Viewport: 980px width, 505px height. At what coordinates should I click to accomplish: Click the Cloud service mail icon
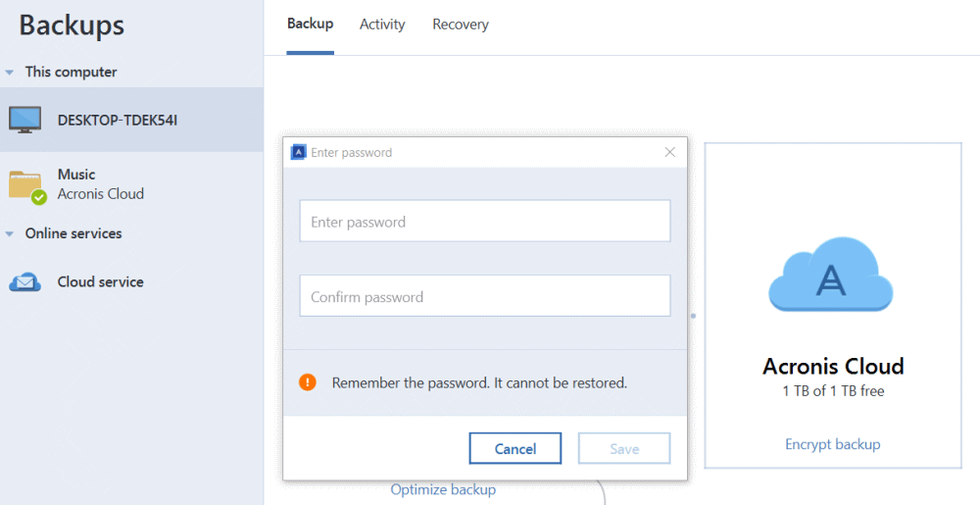(x=25, y=282)
